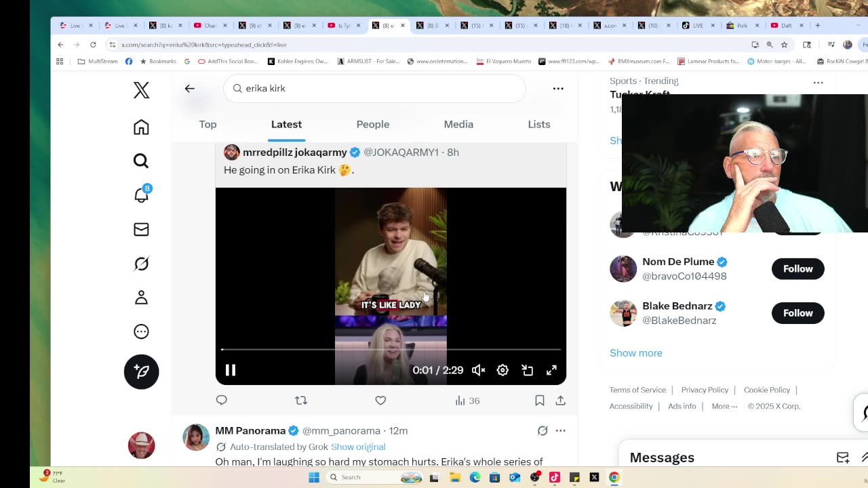This screenshot has height=488, width=868.
Task: Pause the playing video
Action: click(x=231, y=370)
